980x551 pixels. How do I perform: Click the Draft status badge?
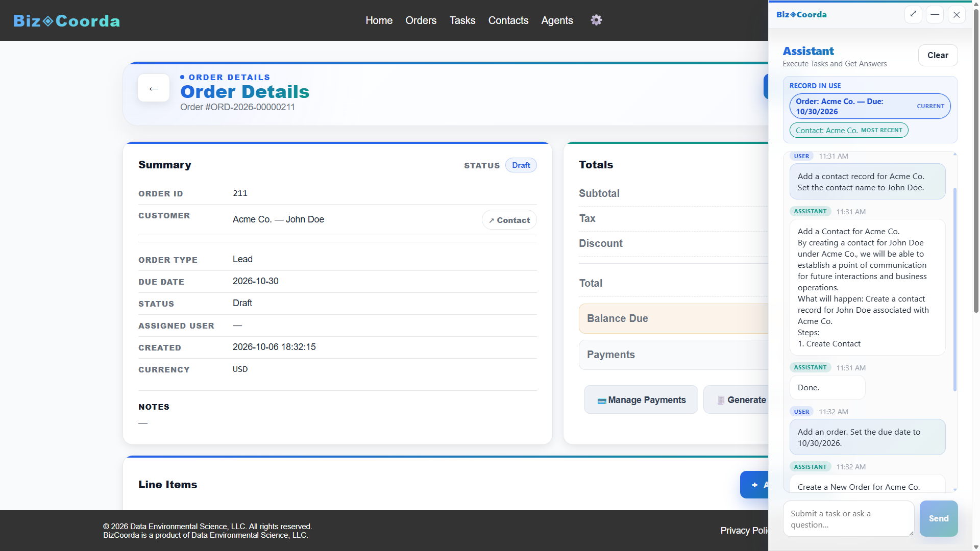tap(521, 165)
